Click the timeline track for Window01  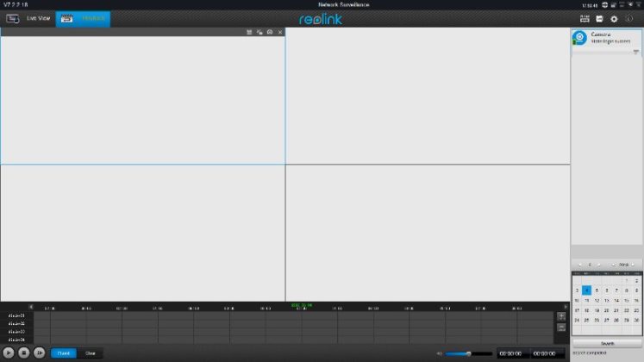point(293,315)
